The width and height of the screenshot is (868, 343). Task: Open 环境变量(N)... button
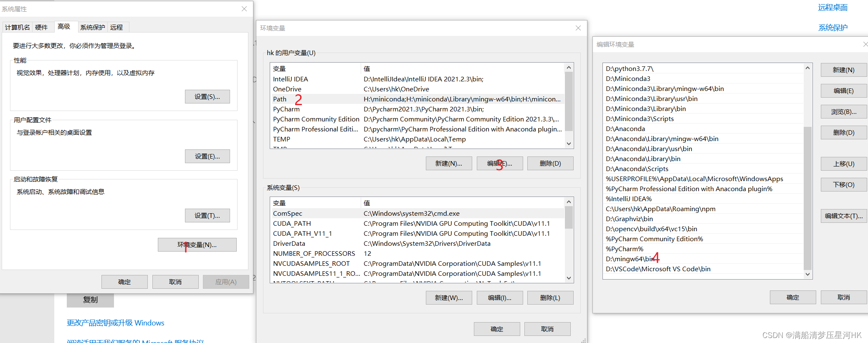click(197, 245)
